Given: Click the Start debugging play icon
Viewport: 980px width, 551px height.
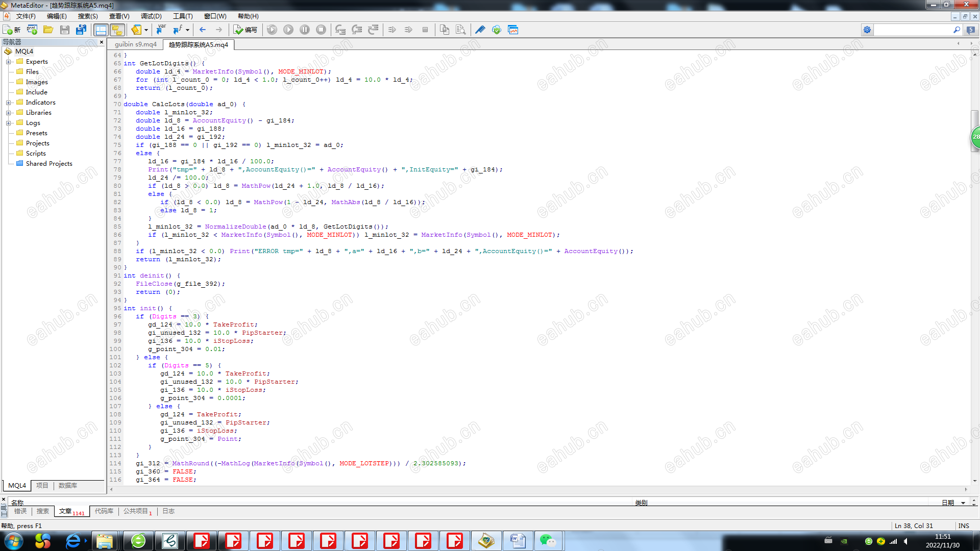Looking at the screenshot, I should pyautogui.click(x=288, y=30).
